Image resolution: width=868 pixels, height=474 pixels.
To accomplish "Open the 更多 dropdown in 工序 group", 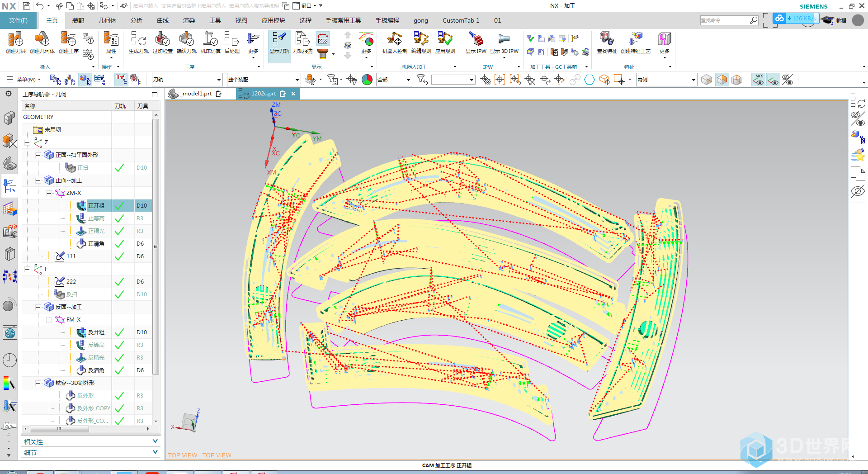I will (x=253, y=44).
